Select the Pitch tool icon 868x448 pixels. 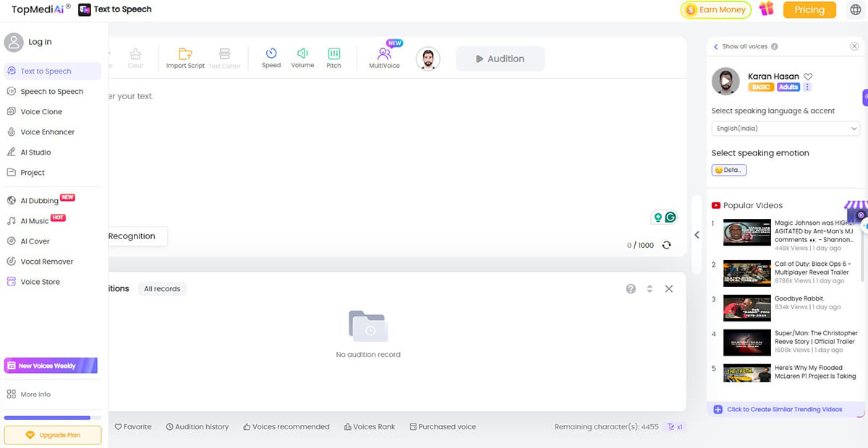[x=333, y=54]
